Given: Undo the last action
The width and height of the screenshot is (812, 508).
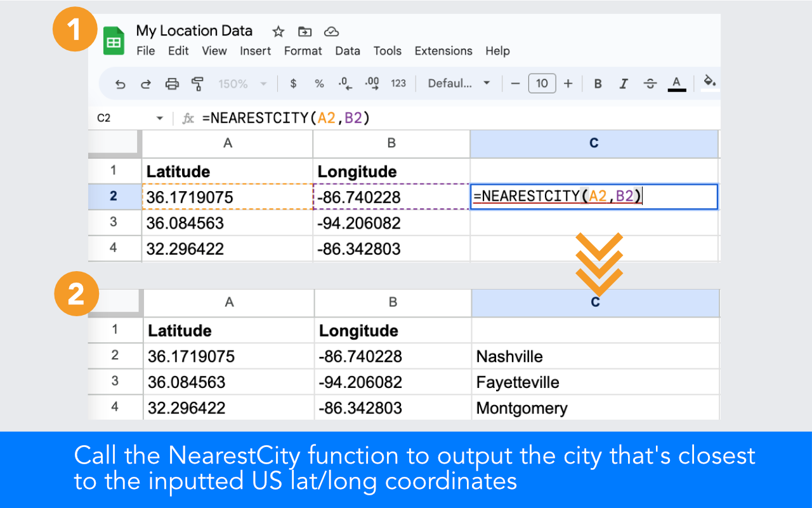Looking at the screenshot, I should (x=121, y=83).
